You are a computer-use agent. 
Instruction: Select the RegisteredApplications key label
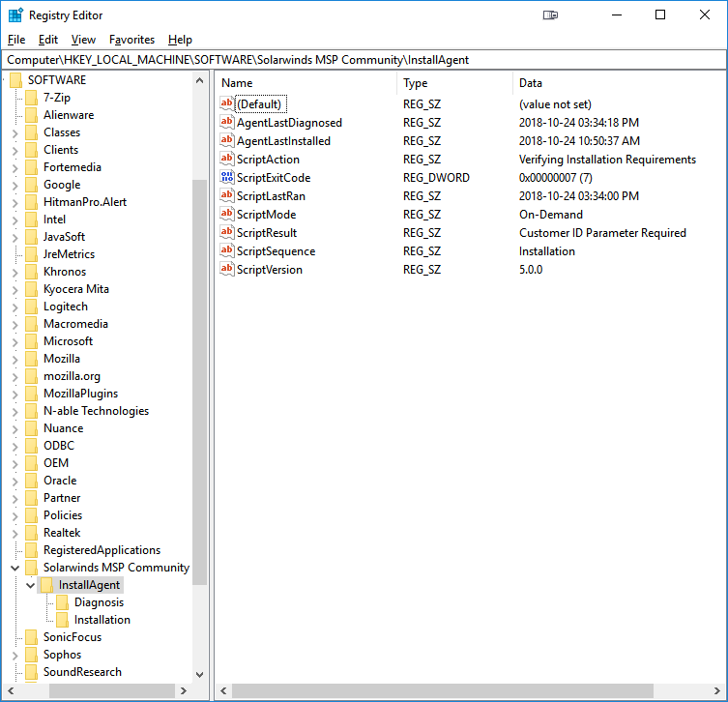(102, 550)
